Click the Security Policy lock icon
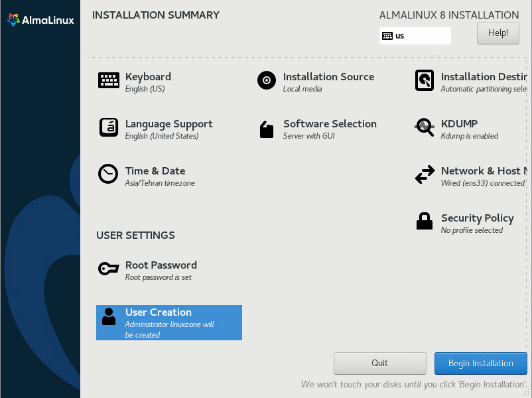The height and width of the screenshot is (398, 532). coord(425,222)
